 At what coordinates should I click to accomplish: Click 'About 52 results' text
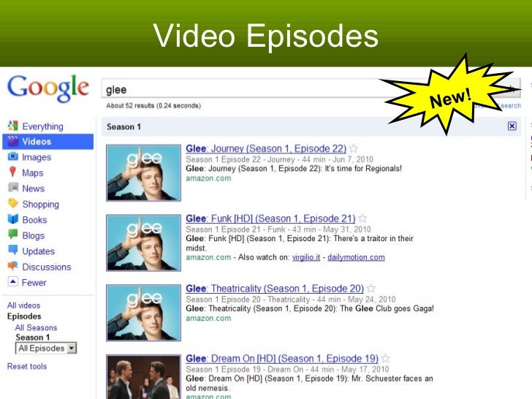click(153, 105)
